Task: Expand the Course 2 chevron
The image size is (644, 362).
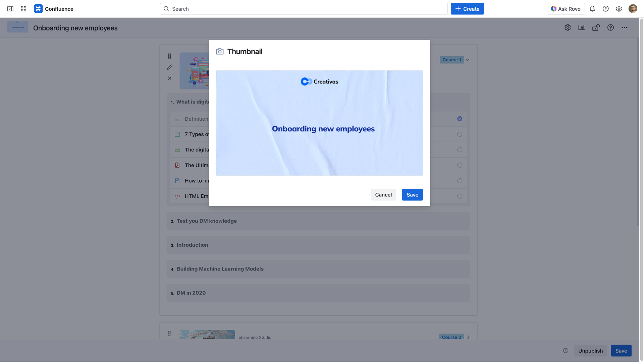Action: coord(468,337)
